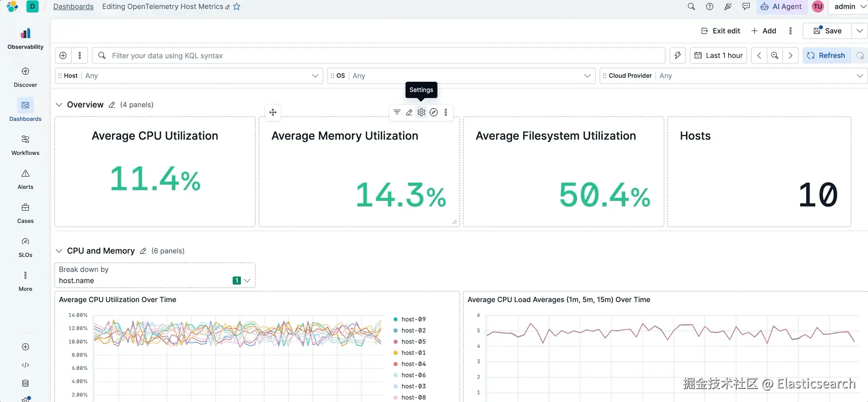
Task: Toggle host-01 series in legend
Action: (410, 353)
